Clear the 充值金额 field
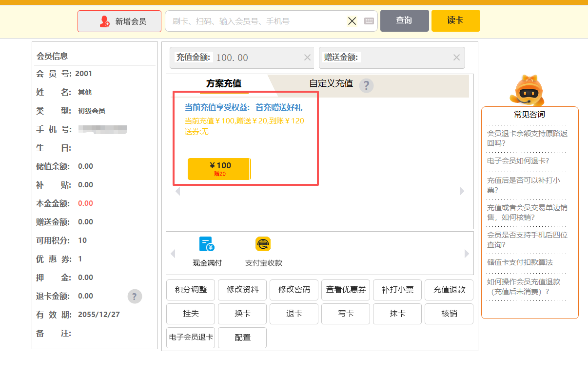Viewport: 588px width, 378px height. tap(307, 58)
